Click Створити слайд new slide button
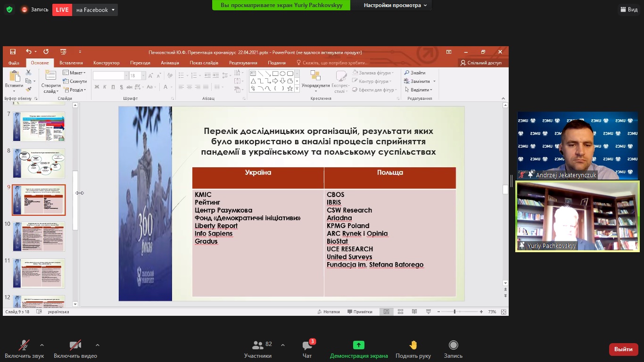The image size is (644, 362). [x=50, y=82]
